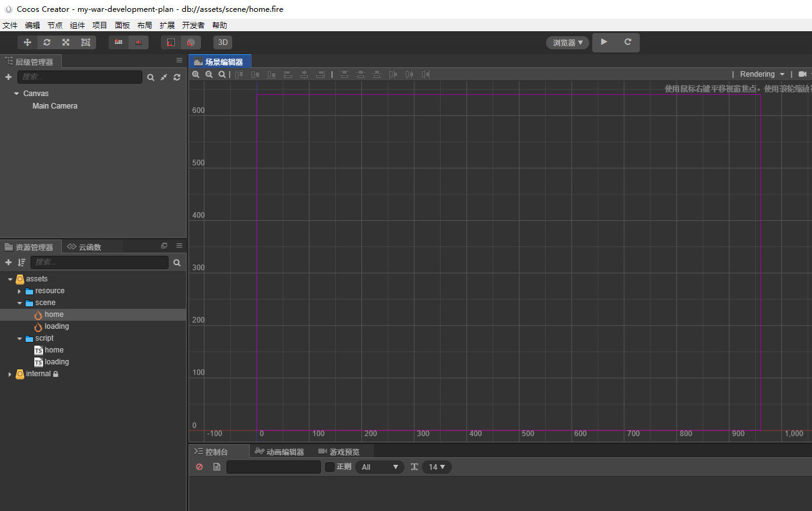Add a node with hierarchy plus icon
The width and height of the screenshot is (812, 511).
(x=9, y=77)
